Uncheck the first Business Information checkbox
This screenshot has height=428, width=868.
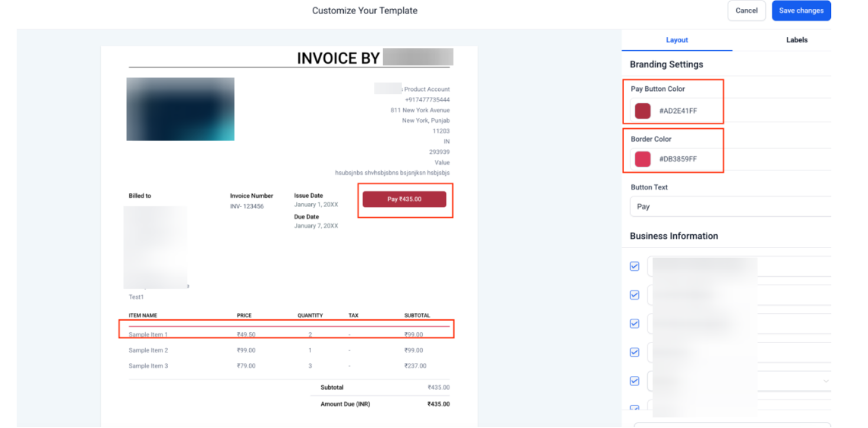(635, 266)
